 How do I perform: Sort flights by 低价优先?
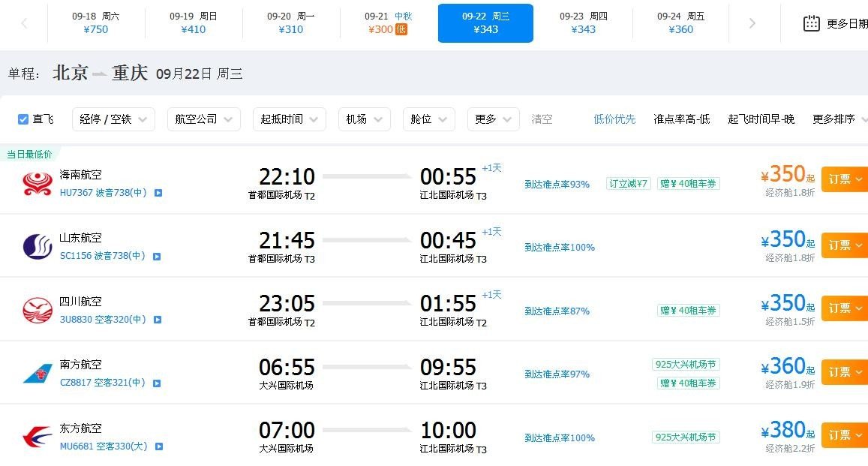pyautogui.click(x=614, y=119)
